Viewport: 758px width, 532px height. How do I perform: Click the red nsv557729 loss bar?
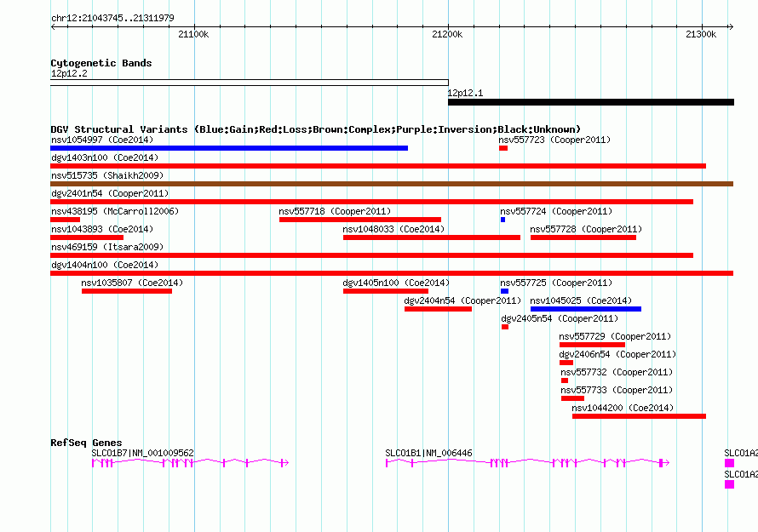[592, 345]
